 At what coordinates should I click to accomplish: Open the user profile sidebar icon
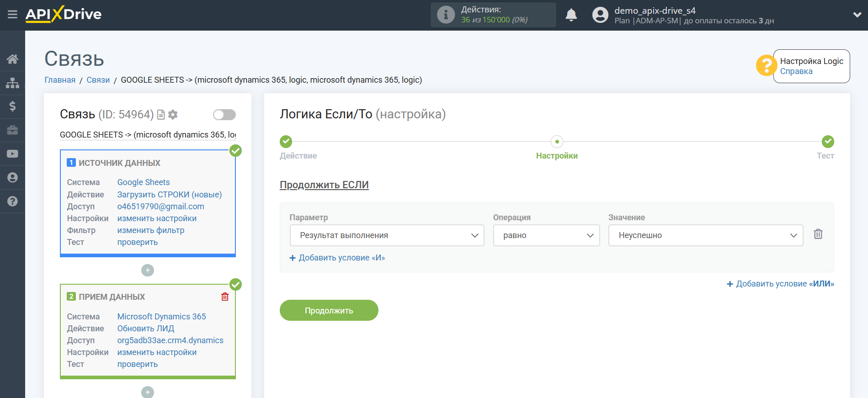(12, 178)
